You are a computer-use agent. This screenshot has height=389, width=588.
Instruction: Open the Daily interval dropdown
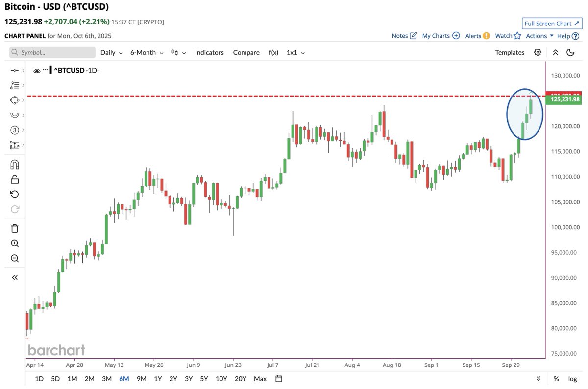pos(111,52)
